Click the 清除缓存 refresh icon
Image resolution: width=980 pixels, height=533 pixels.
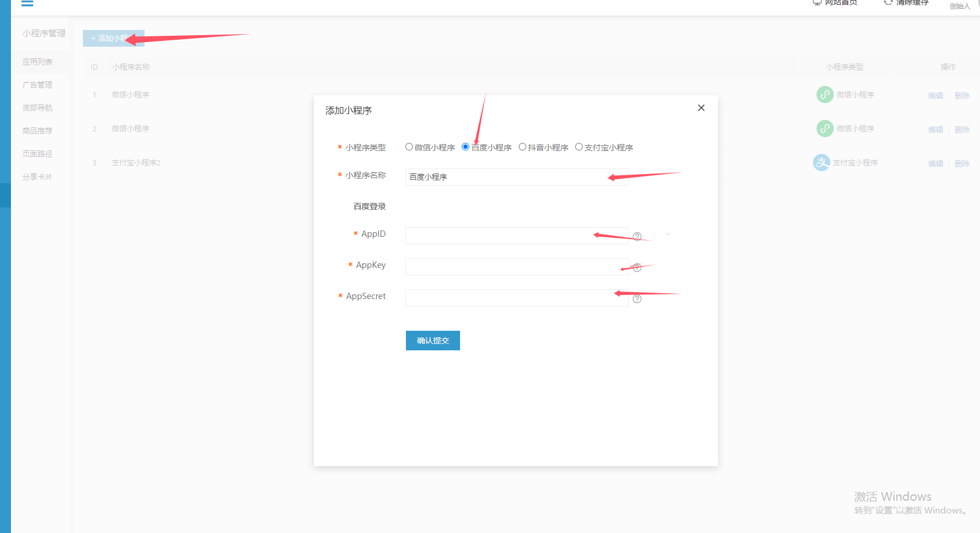click(888, 2)
